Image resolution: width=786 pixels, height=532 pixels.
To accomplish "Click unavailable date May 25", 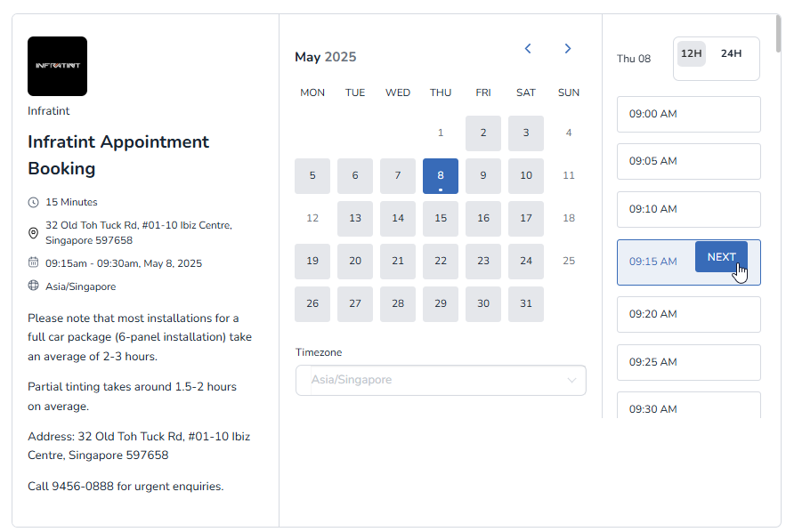I will 569,261.
